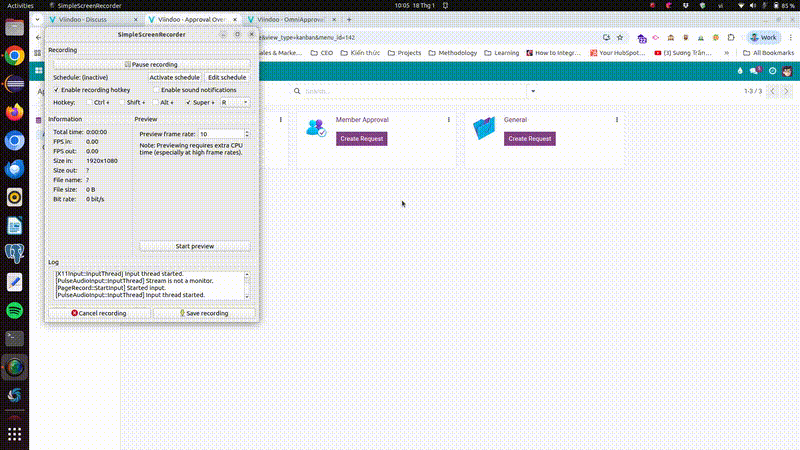
Task: Open the Odoo conversations chat icon
Action: click(755, 71)
